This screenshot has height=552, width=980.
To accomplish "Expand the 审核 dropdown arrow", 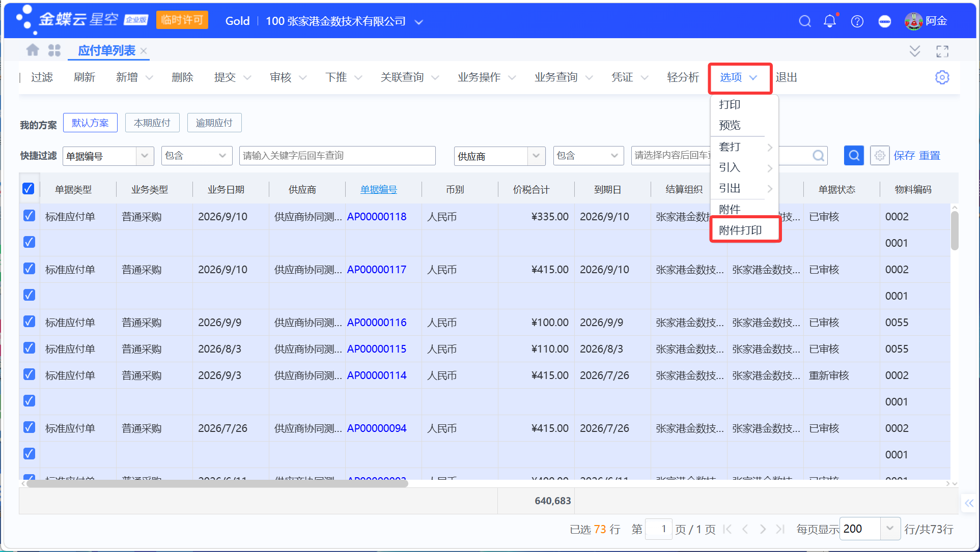I will click(303, 78).
